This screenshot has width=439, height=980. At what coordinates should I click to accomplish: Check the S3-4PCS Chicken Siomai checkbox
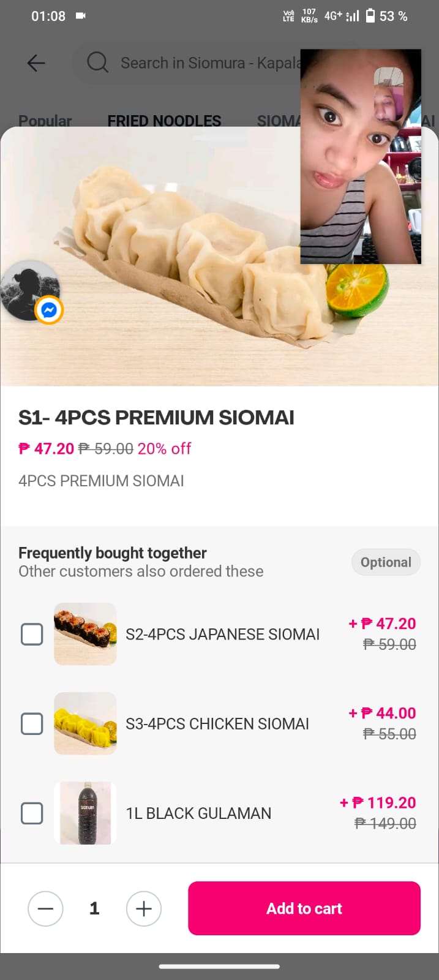point(32,724)
